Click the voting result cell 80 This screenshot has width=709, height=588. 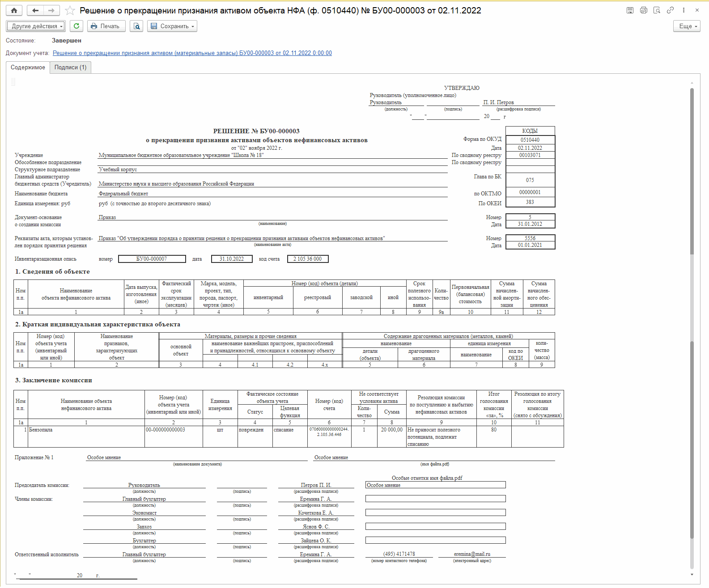(494, 436)
